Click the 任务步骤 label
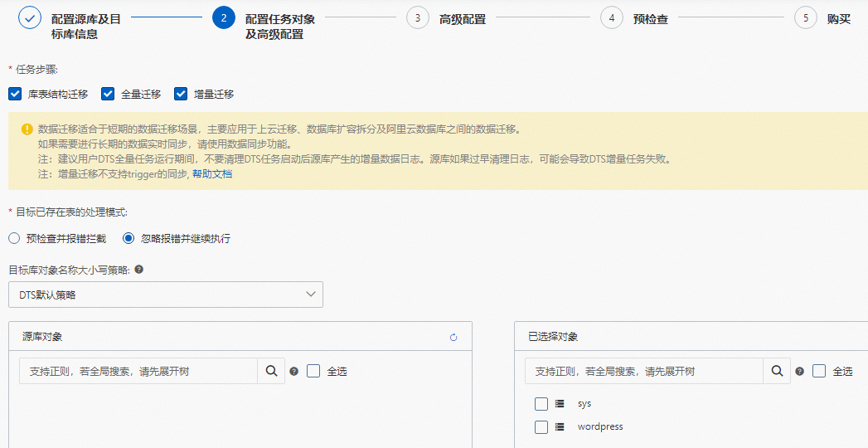Screen dimensions: 868x448 tap(36, 70)
